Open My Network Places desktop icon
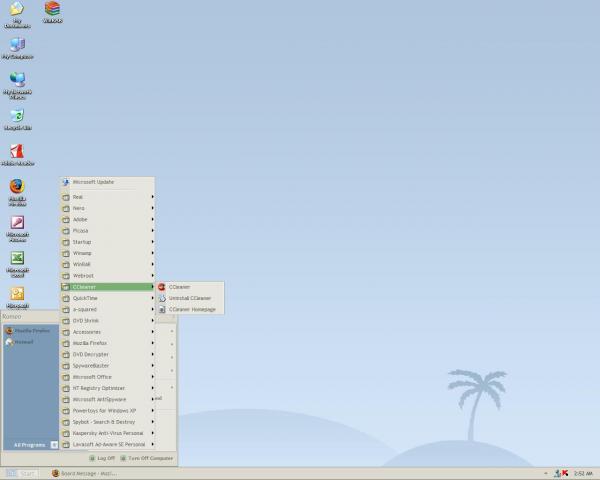This screenshot has width=600, height=480. [x=17, y=85]
